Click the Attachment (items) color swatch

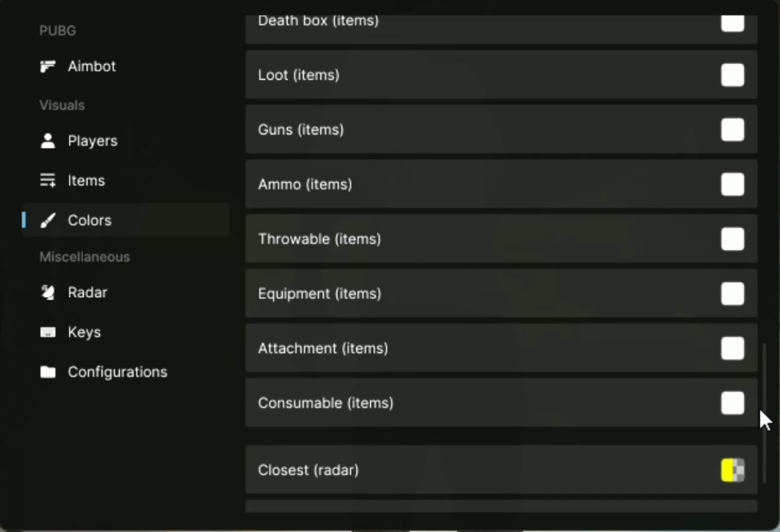pyautogui.click(x=732, y=348)
